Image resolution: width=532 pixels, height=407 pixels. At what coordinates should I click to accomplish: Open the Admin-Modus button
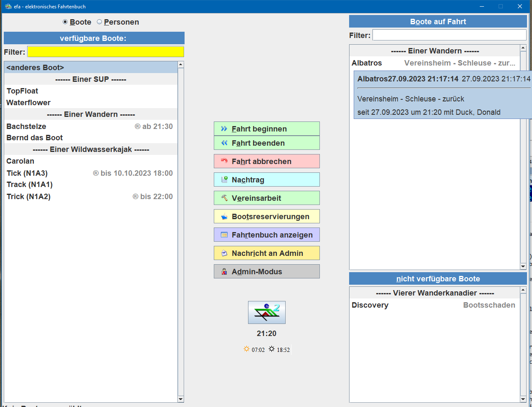tap(266, 271)
